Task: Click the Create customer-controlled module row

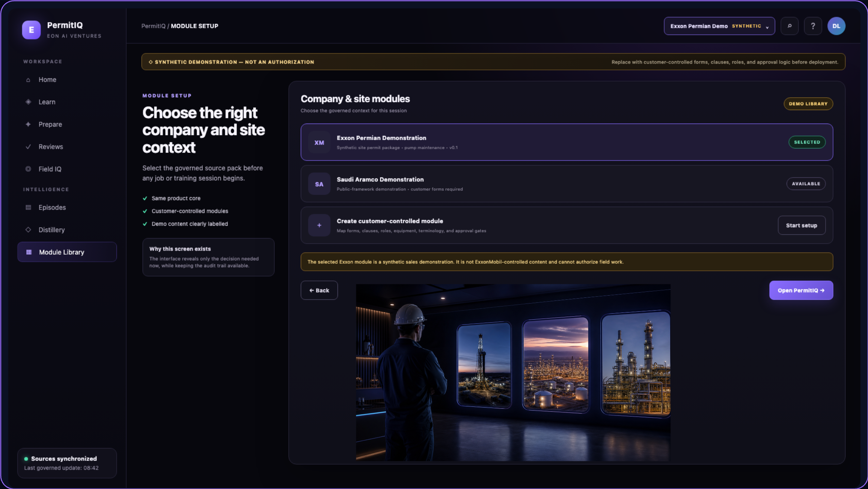Action: tap(567, 225)
